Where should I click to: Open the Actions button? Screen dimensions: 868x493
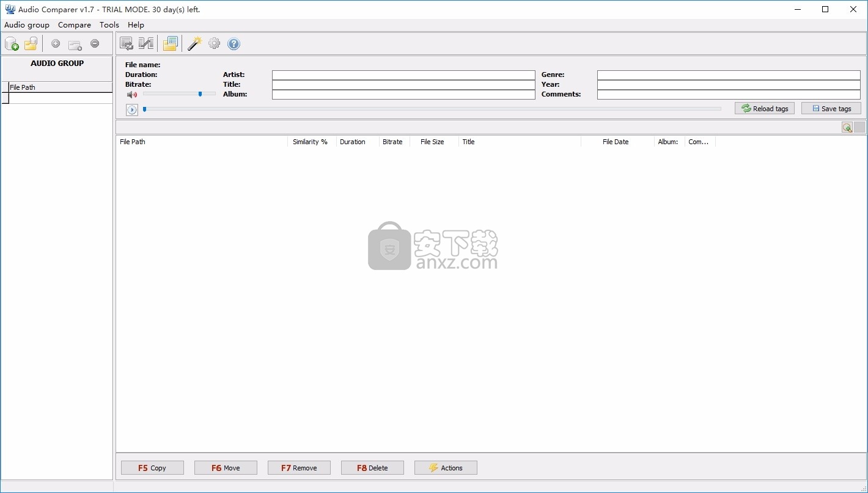[446, 468]
